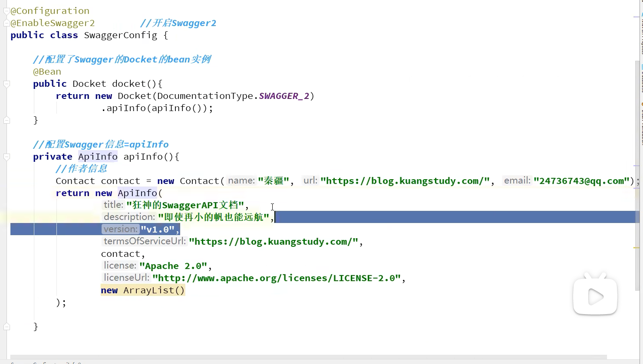Click the string "即使再小的帆也能远航"

tap(214, 217)
